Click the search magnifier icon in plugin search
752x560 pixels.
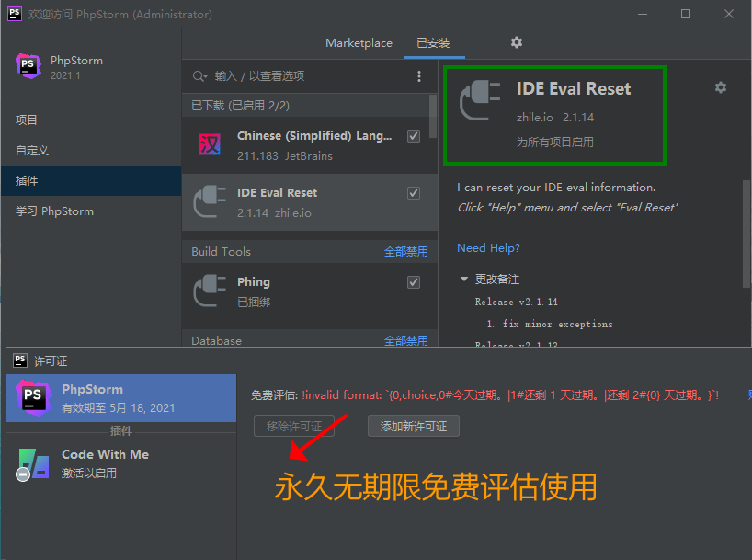coord(199,76)
